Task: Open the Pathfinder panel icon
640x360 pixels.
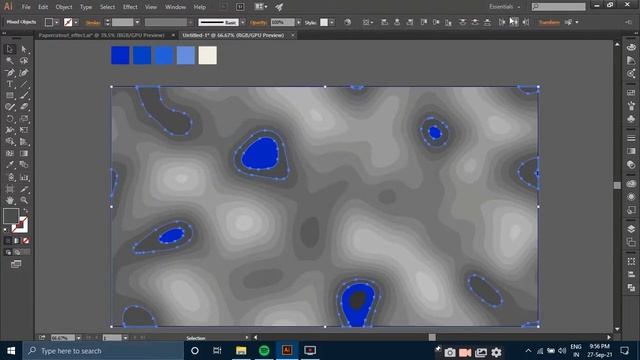Action: (x=631, y=288)
